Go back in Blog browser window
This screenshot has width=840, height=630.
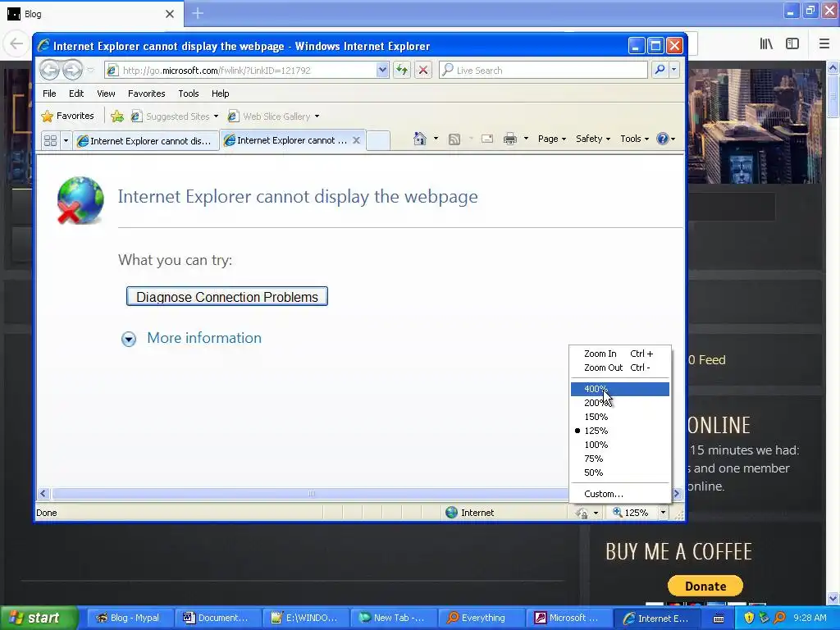click(16, 43)
